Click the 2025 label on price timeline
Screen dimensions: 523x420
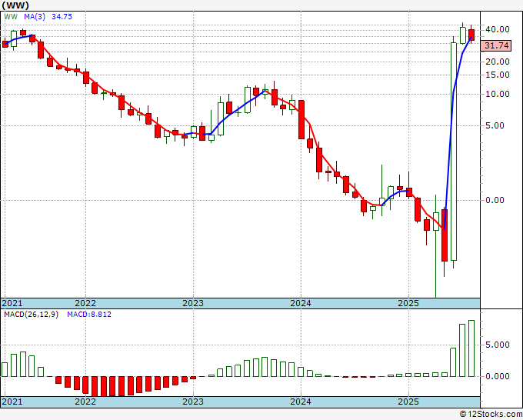(408, 303)
